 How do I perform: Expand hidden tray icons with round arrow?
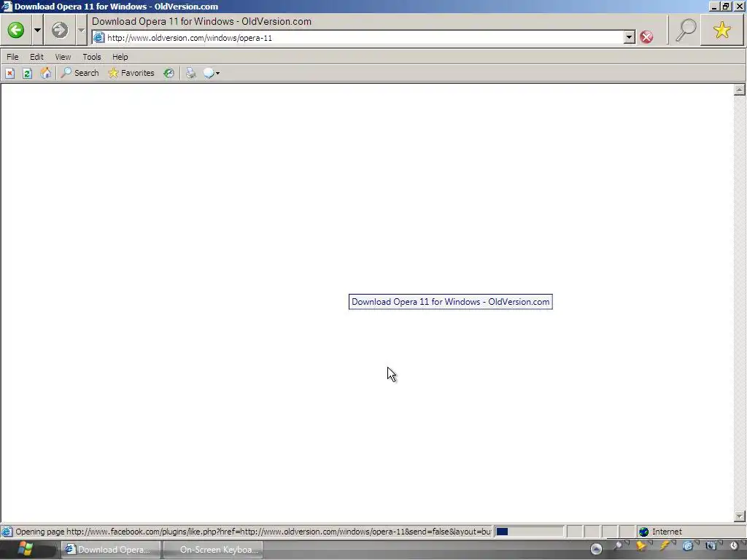[596, 549]
